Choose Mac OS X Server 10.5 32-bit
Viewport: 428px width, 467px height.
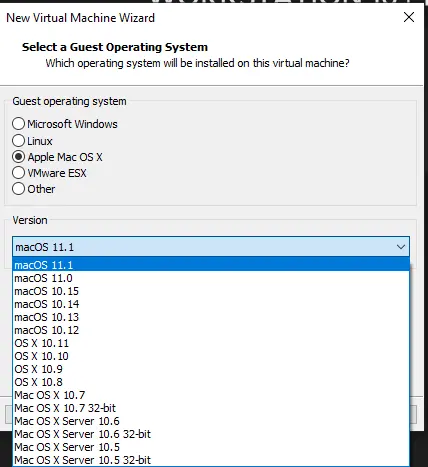[x=211, y=460]
